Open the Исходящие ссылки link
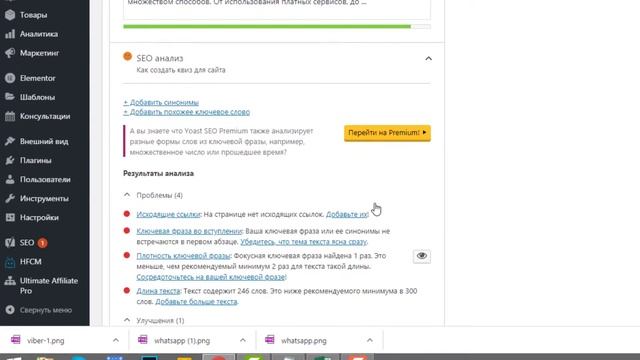The width and height of the screenshot is (640, 360). click(x=168, y=214)
